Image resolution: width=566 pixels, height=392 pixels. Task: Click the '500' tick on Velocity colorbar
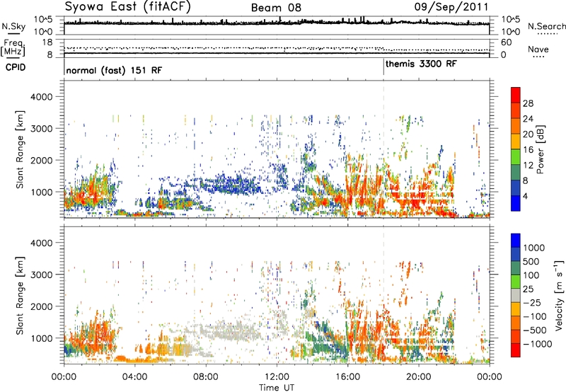[533, 261]
